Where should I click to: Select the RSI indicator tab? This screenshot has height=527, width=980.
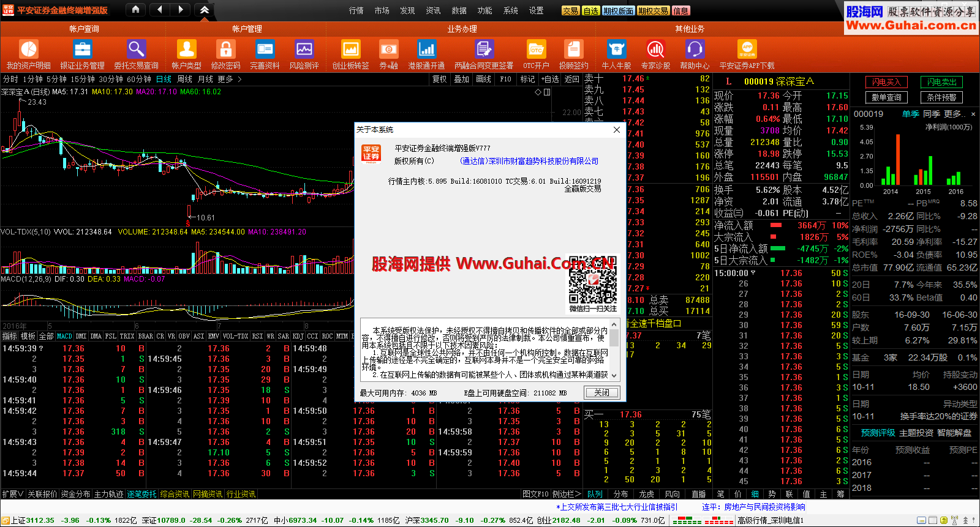point(257,336)
